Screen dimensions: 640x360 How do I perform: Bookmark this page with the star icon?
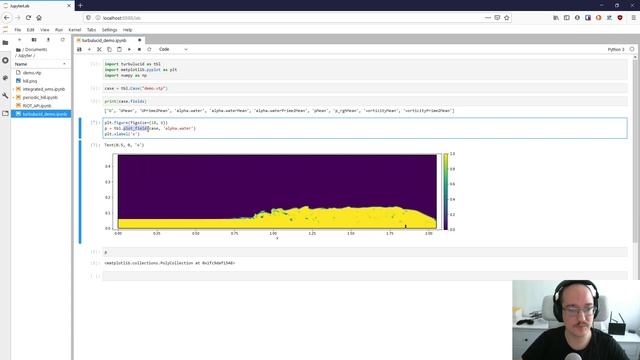point(507,18)
